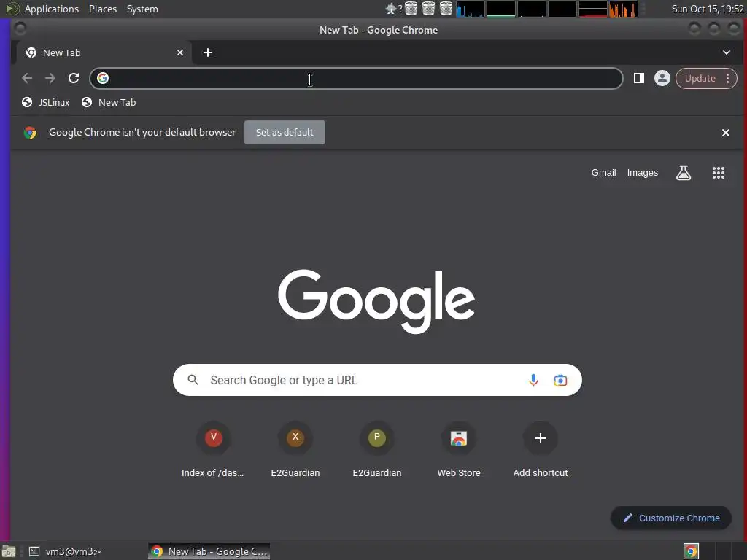Viewport: 747px width, 560px height.
Task: Open the Places menu
Action: [x=102, y=9]
